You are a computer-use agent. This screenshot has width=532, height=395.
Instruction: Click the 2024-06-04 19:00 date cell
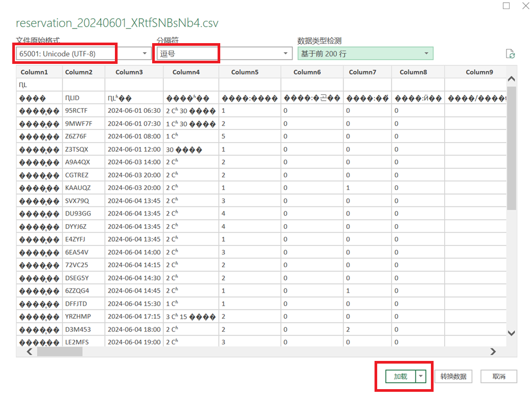point(134,341)
